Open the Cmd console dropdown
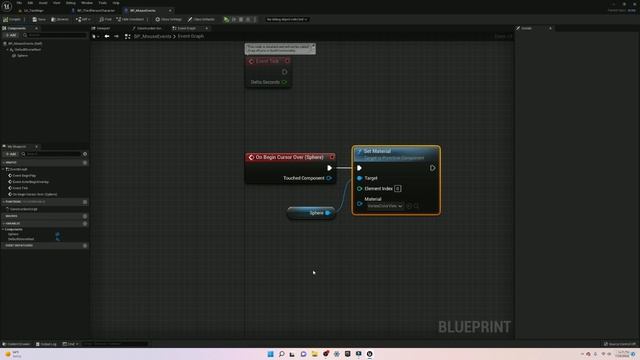640x360 pixels. tap(70, 344)
